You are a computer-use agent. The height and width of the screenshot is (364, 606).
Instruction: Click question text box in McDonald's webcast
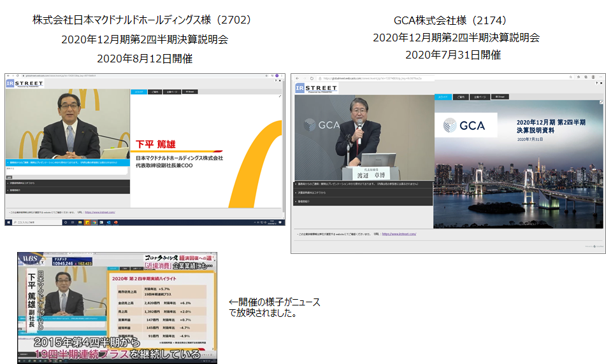[x=66, y=170]
